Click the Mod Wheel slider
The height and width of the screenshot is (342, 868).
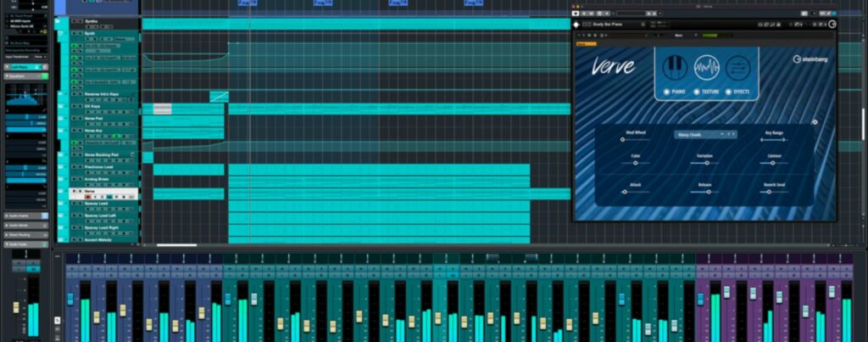pos(635,140)
